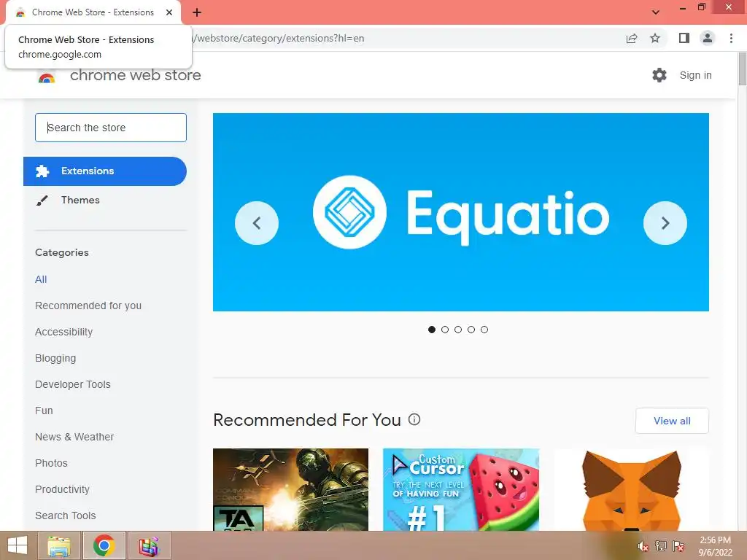The height and width of the screenshot is (560, 747).
Task: Close the Chrome Web Store tab
Action: click(169, 12)
